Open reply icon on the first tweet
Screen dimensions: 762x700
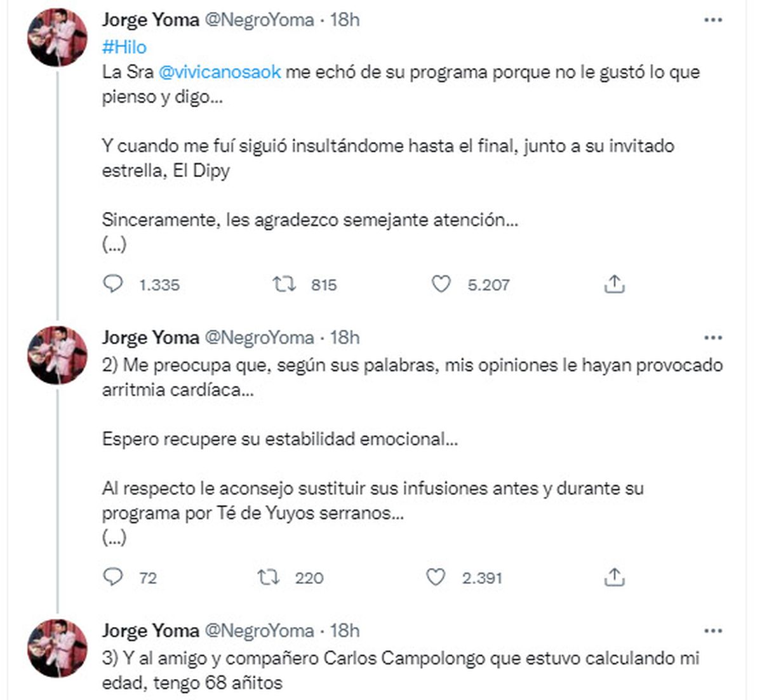click(114, 284)
